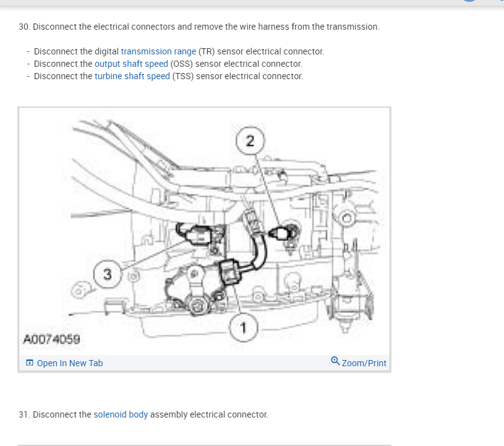The image size is (504, 446).
Task: Click the Open In New Tab icon
Action: [x=29, y=362]
